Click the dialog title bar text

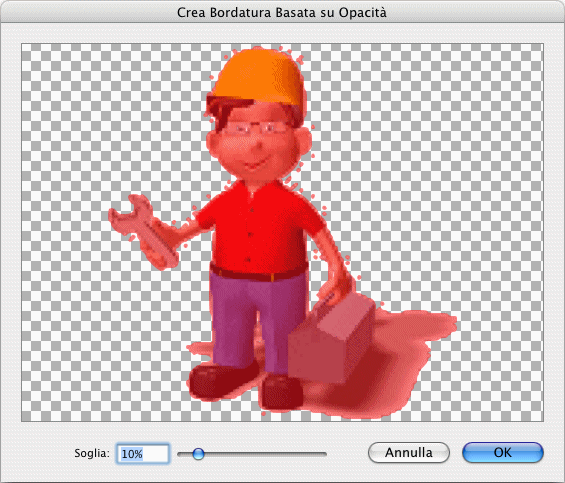[x=282, y=13]
